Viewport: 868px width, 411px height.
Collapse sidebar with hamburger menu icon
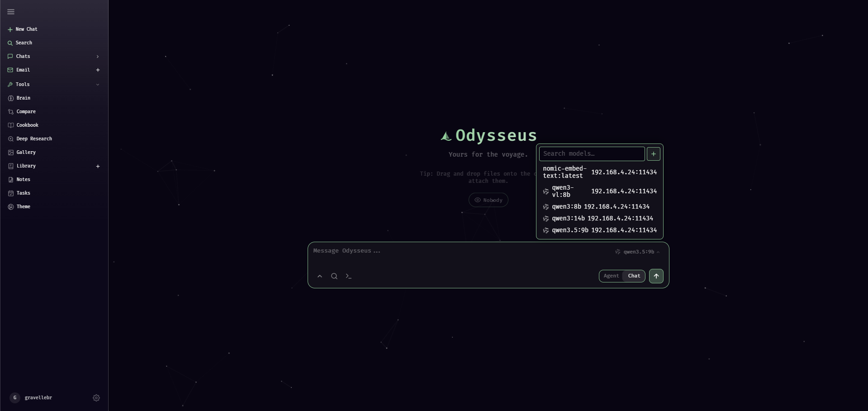(x=11, y=12)
